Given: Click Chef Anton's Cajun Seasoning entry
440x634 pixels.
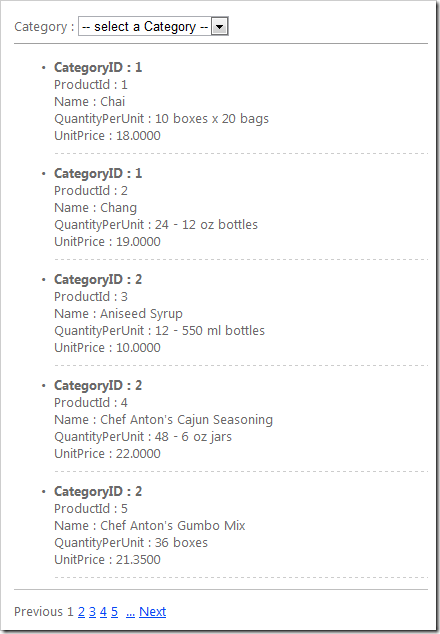Looking at the screenshot, I should pos(163,420).
